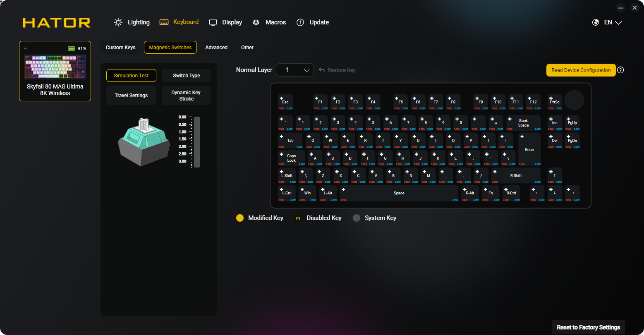
Task: Select the A key on the keyboard map
Action: 315,158
